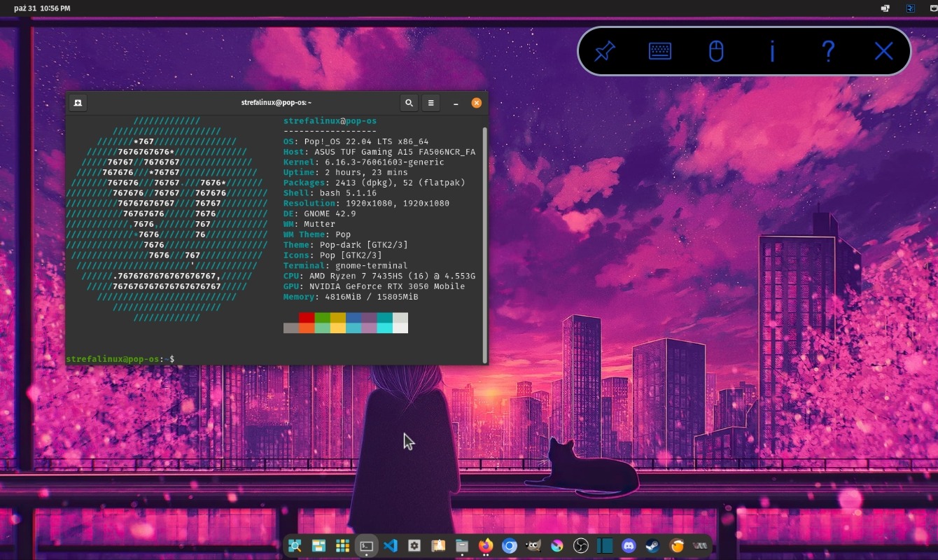Click the date and time in the top bar
The image size is (938, 560).
pyautogui.click(x=42, y=8)
